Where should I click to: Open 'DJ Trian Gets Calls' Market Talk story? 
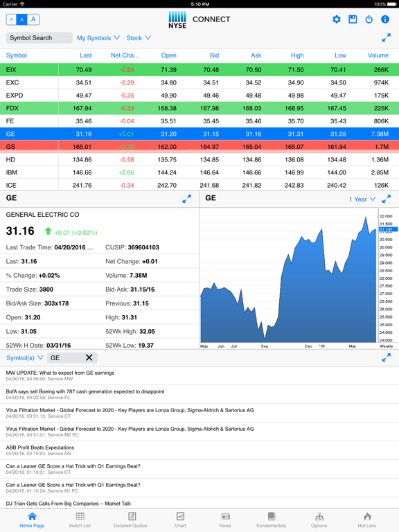(199, 503)
